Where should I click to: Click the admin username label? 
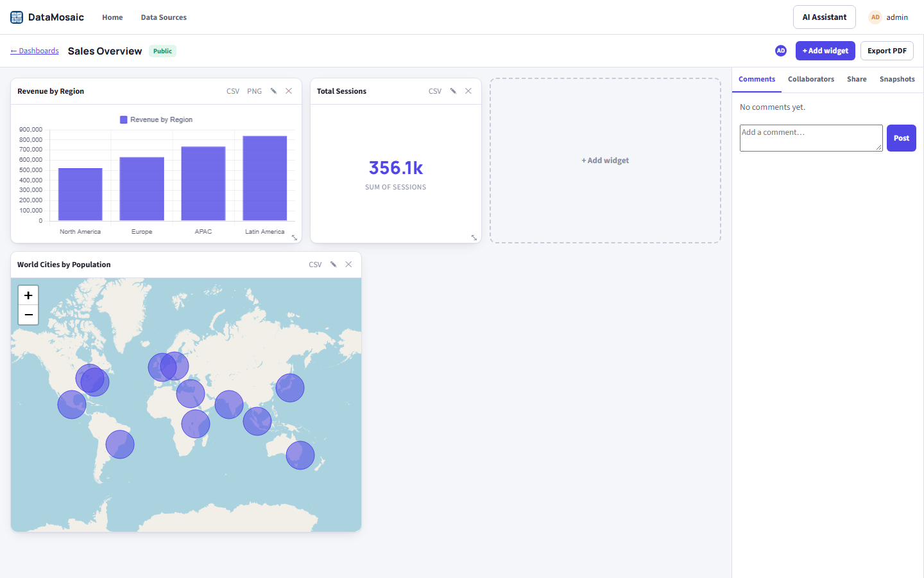point(897,17)
